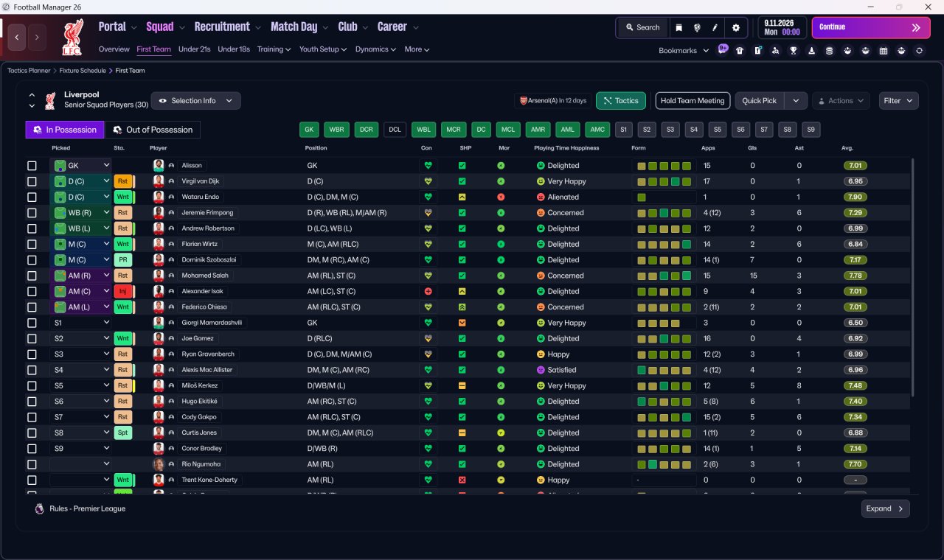Click the pencil edit icon in top bar
Viewport: 944px width, 560px height.
click(x=715, y=27)
